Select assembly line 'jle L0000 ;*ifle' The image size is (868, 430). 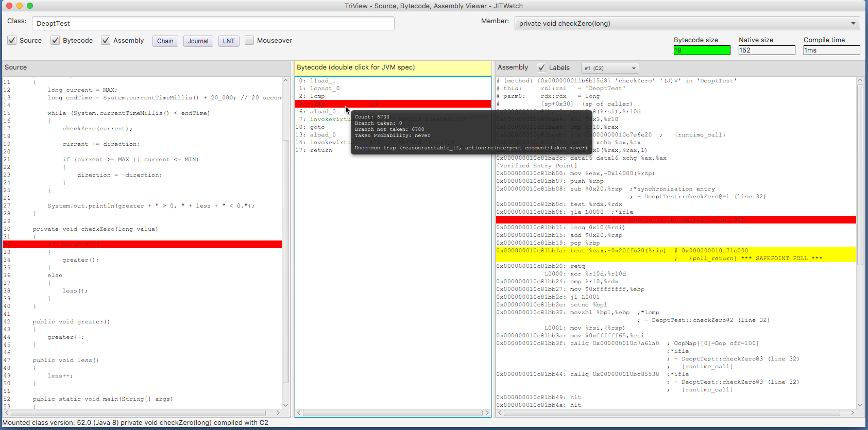[x=565, y=212]
